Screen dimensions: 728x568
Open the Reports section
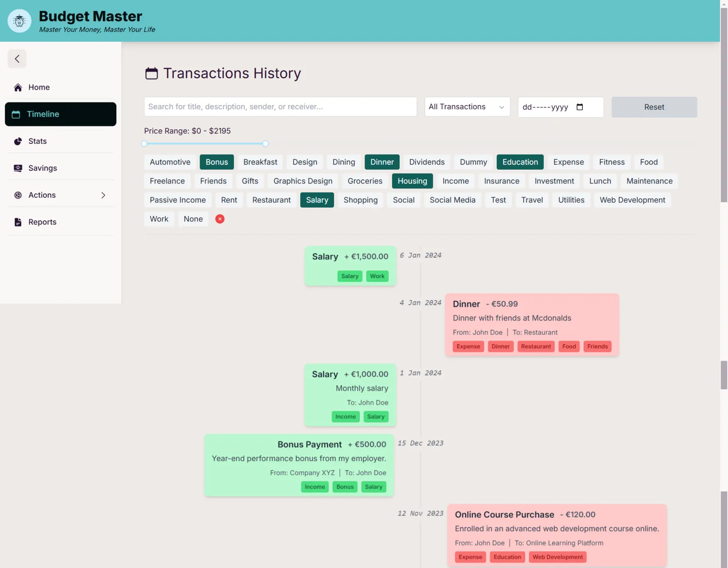(x=61, y=222)
